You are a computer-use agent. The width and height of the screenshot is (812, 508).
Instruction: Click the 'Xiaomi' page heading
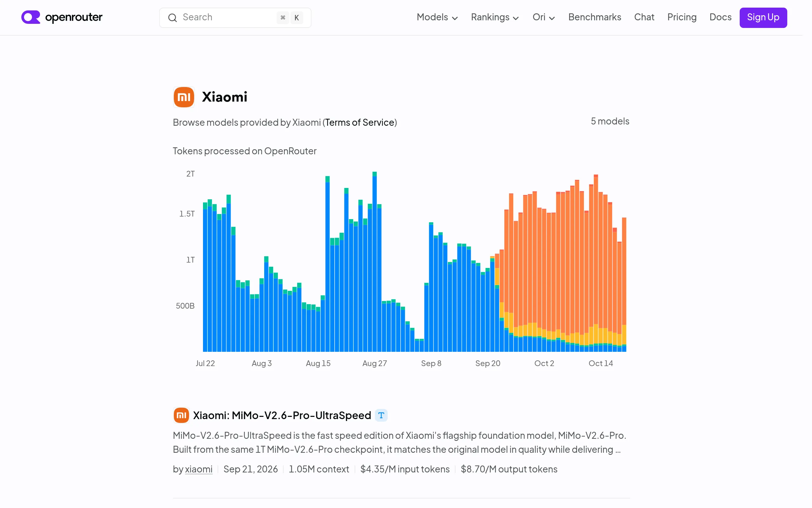225,97
